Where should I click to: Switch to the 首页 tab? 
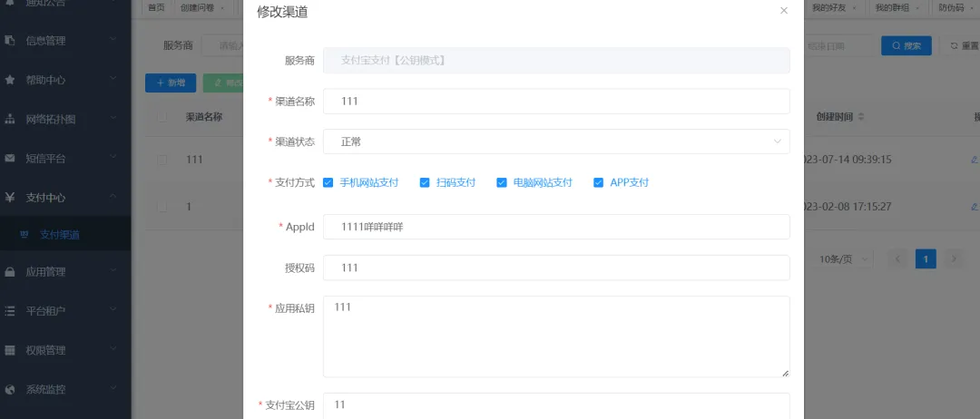pyautogui.click(x=157, y=8)
